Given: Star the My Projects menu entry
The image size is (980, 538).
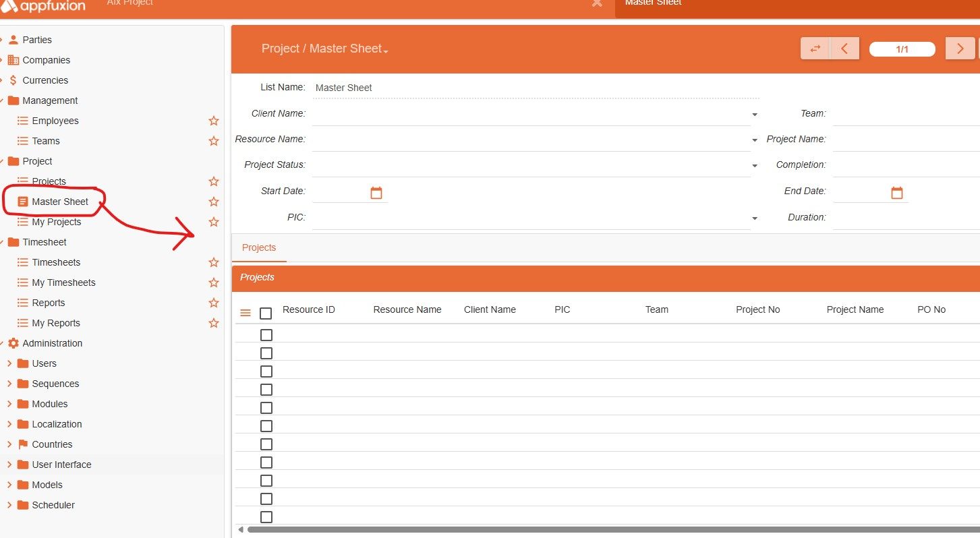Looking at the screenshot, I should tap(214, 222).
